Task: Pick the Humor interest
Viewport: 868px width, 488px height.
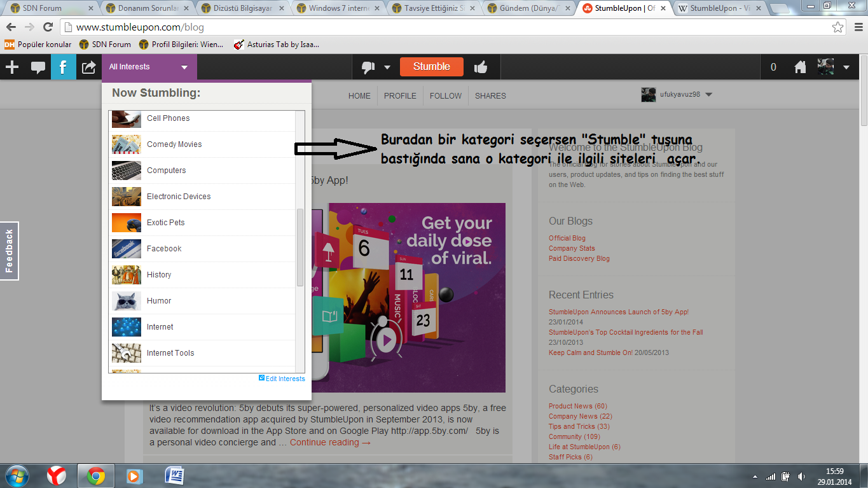Action: [x=203, y=301]
